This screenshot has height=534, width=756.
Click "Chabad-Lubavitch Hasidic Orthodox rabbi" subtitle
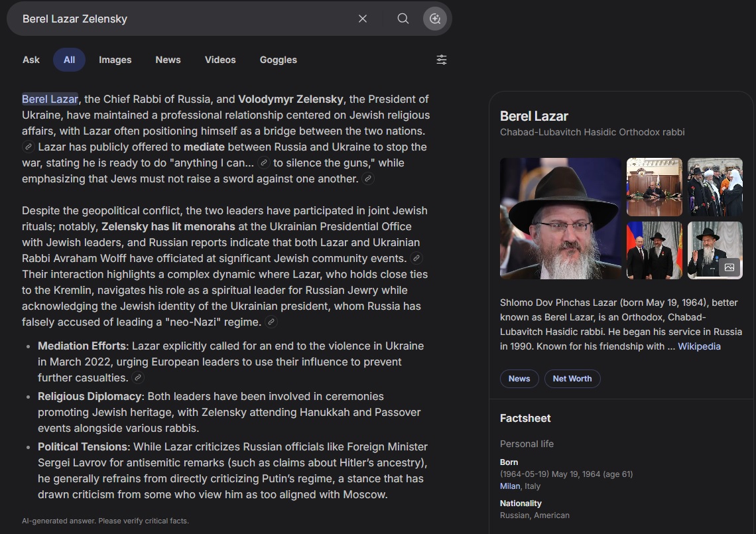pyautogui.click(x=592, y=132)
